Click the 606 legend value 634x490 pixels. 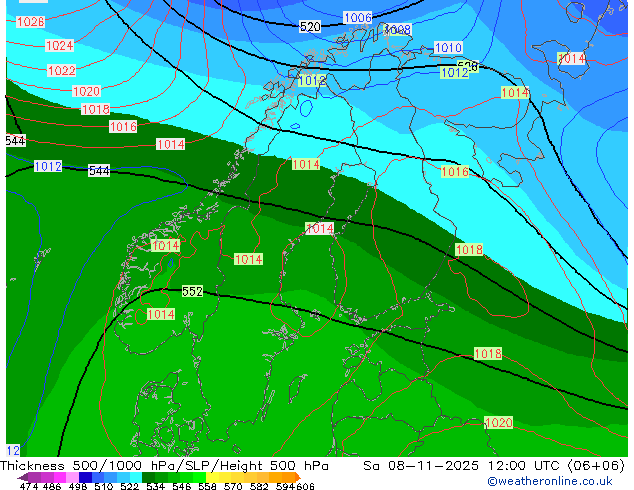coord(305,486)
